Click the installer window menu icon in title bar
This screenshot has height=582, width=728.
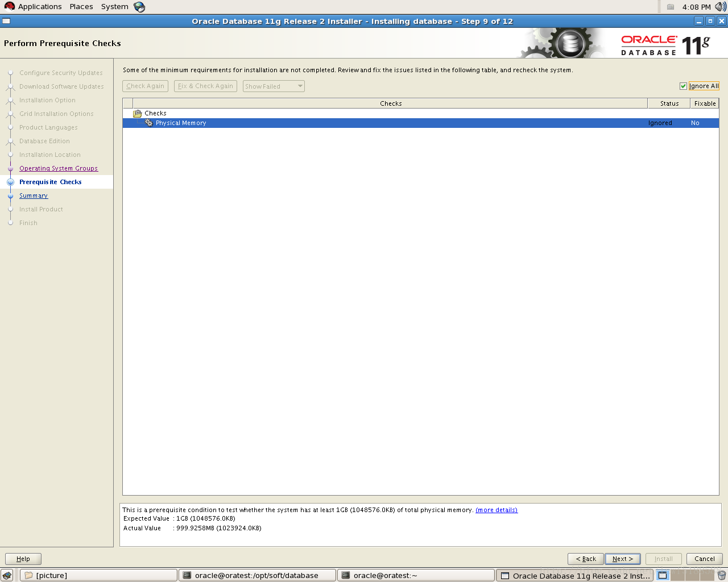[6, 21]
